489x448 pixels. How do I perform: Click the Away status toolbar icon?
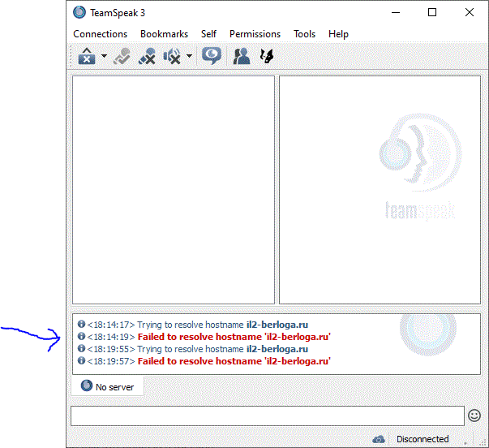click(x=87, y=56)
